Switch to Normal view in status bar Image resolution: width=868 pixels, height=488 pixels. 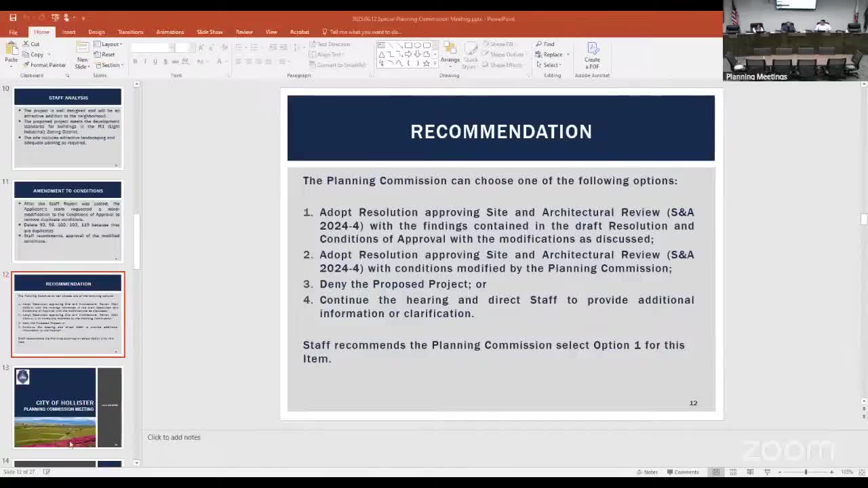pyautogui.click(x=716, y=472)
